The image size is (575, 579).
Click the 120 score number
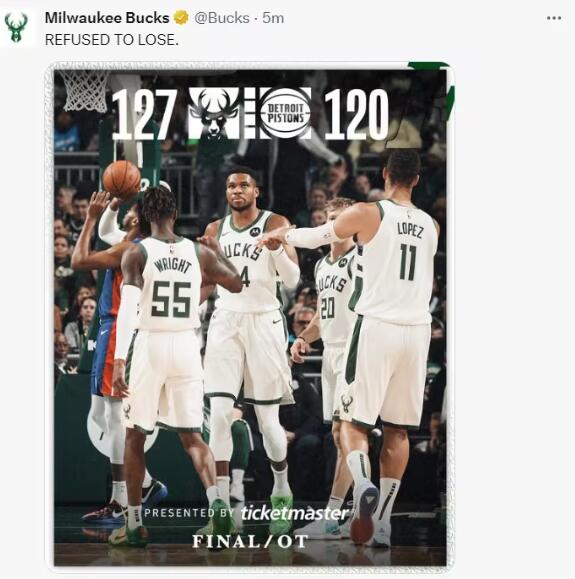point(356,114)
